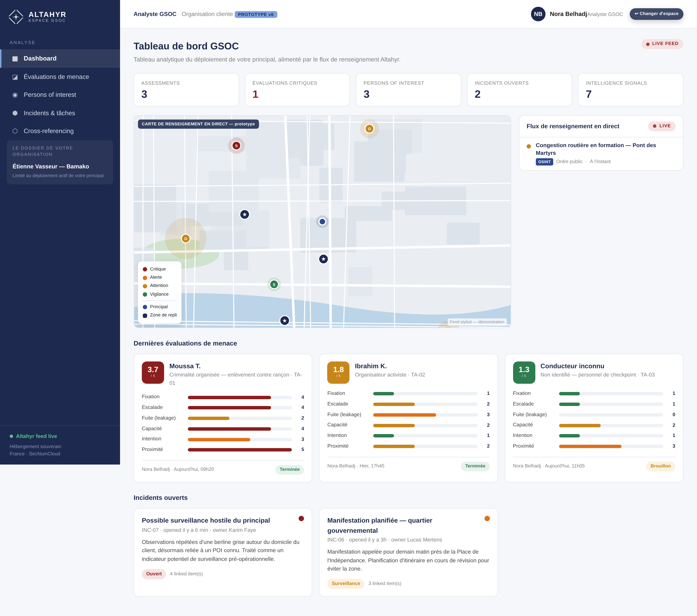The height and width of the screenshot is (616, 697).
Task: Click Moussa T. Proximité progress bar
Action: pos(240,450)
